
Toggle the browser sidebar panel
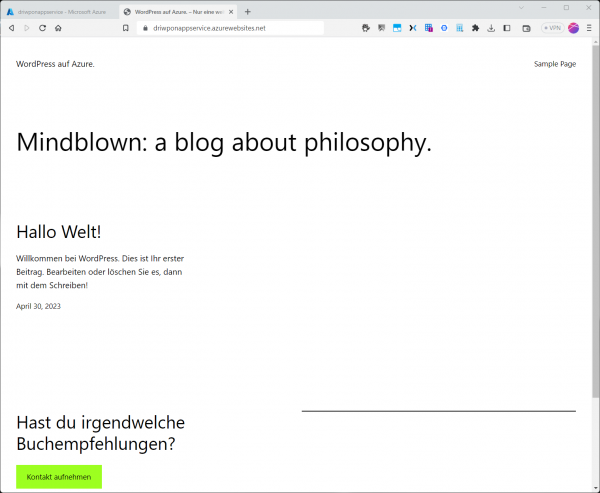[x=507, y=28]
